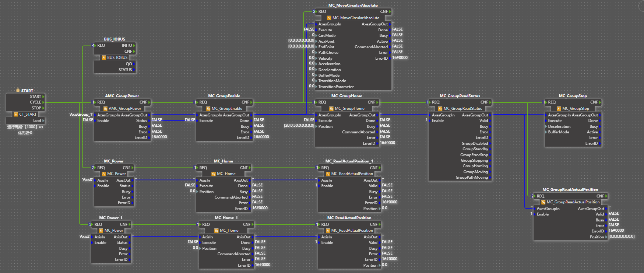Click the orange type icon beside BUS_IOBUS label
This screenshot has width=644, height=273.
[x=104, y=58]
